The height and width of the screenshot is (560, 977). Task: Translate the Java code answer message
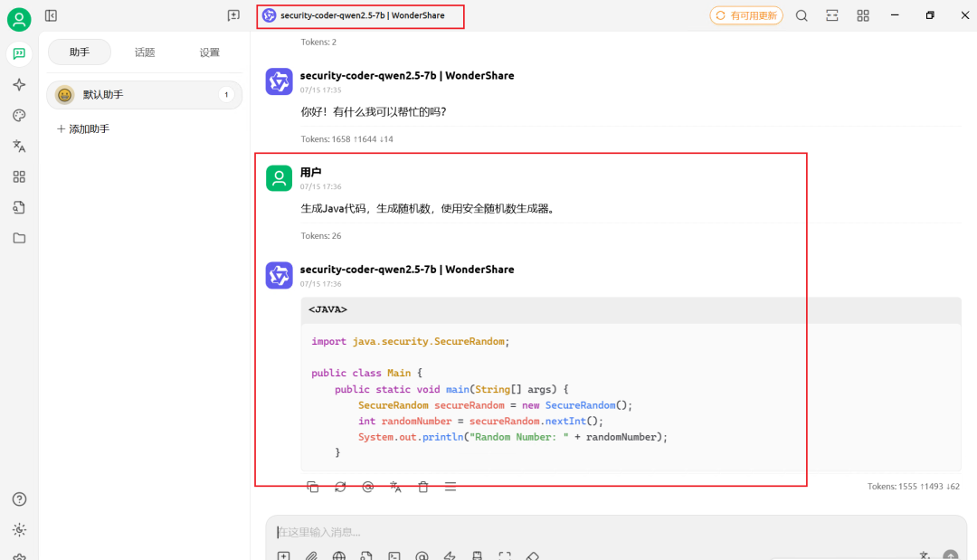[395, 487]
